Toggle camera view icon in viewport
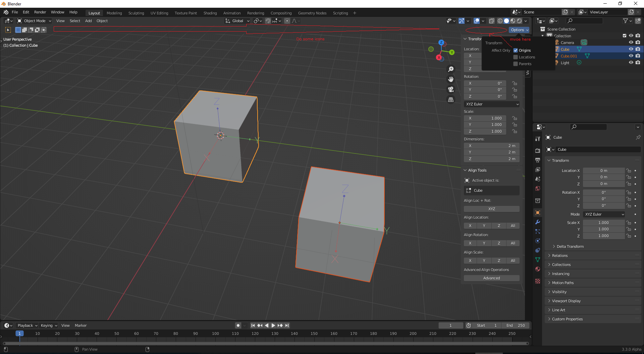This screenshot has width=644, height=354. click(451, 89)
